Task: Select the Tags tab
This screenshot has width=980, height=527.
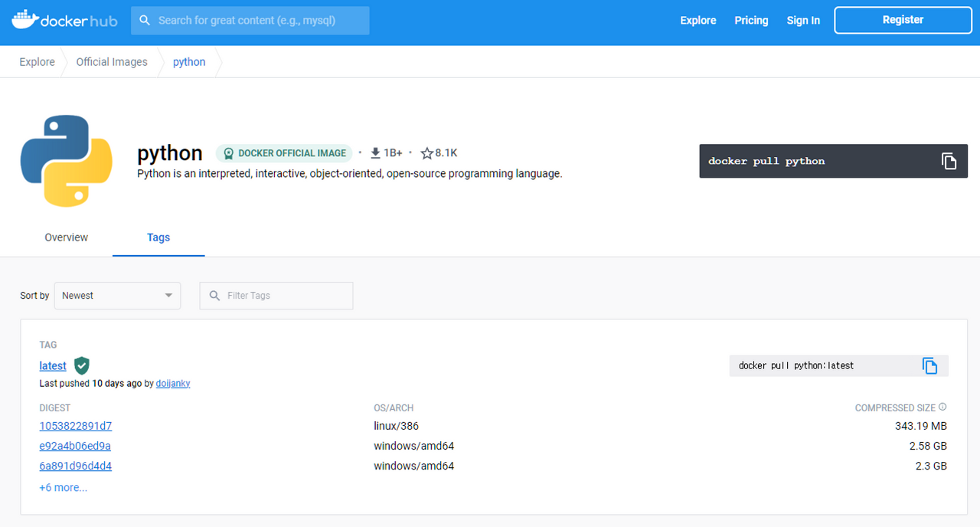Action: point(158,237)
